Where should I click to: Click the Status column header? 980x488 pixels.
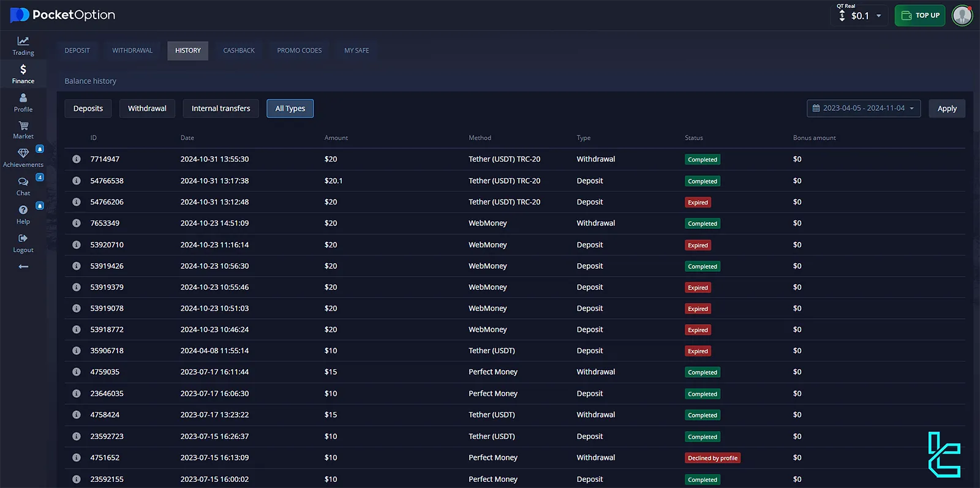694,138
